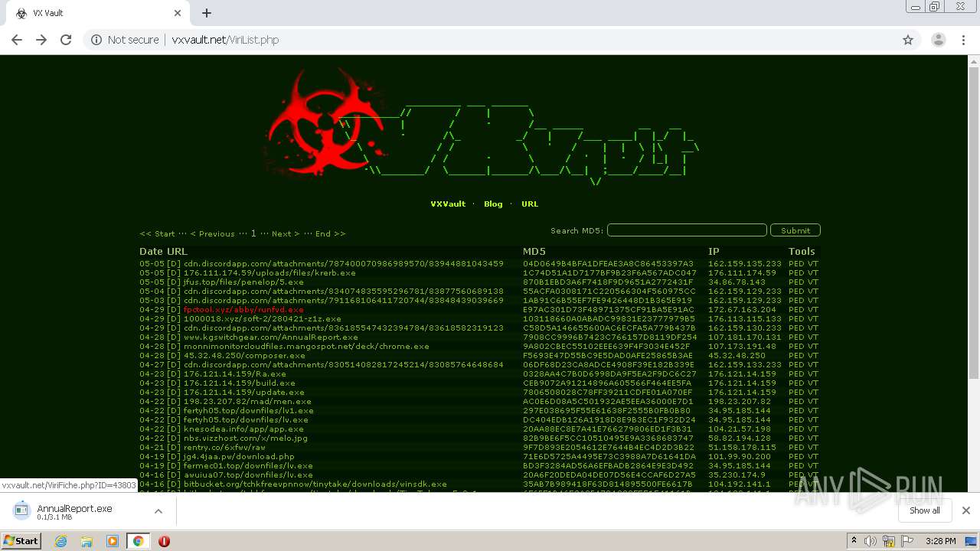Select MD5 04D0649B4BFA1DFEAE3A8C86453397A3
Image resolution: width=980 pixels, height=551 pixels.
[x=608, y=263]
